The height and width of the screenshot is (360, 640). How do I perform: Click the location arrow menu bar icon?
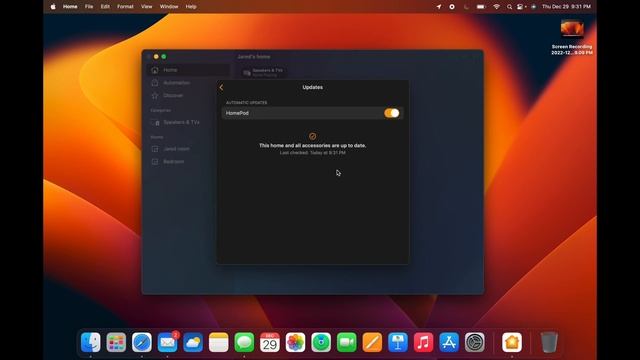[x=439, y=7]
